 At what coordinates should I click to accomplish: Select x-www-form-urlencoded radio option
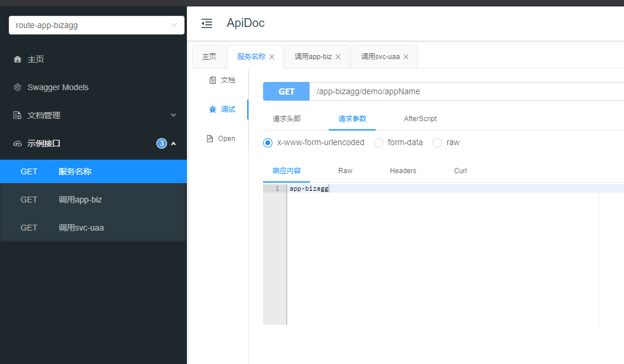[268, 142]
